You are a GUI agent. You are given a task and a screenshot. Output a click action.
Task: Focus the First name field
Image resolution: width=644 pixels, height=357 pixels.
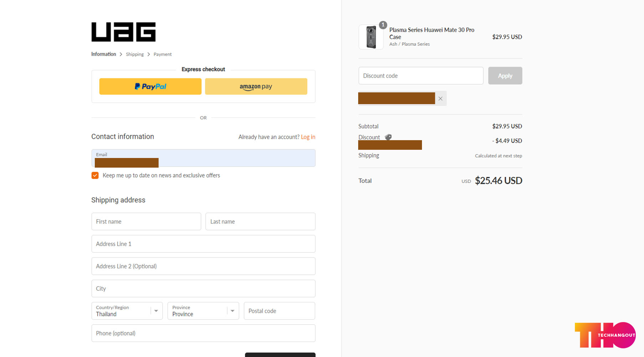pyautogui.click(x=146, y=221)
